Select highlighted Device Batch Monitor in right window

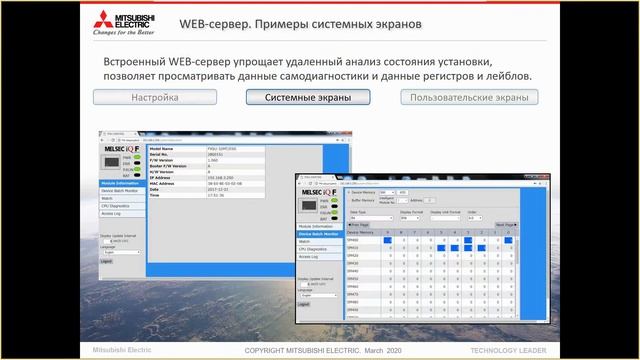320,234
